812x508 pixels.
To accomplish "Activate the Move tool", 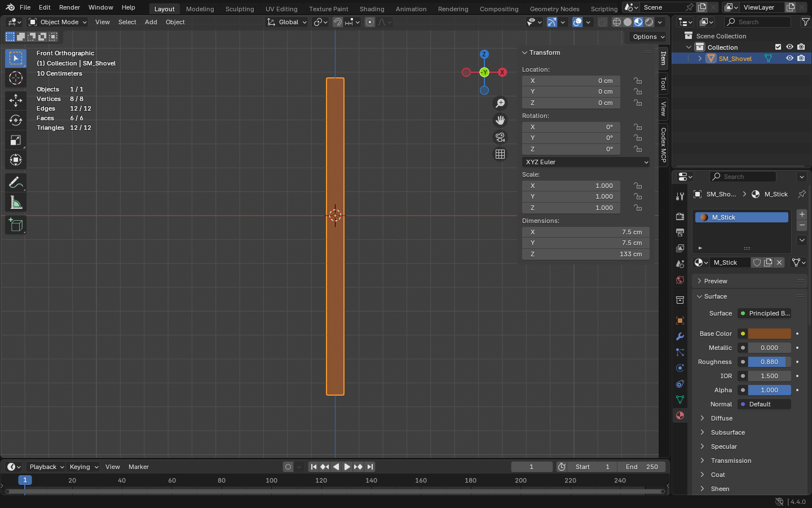I will 16,100.
